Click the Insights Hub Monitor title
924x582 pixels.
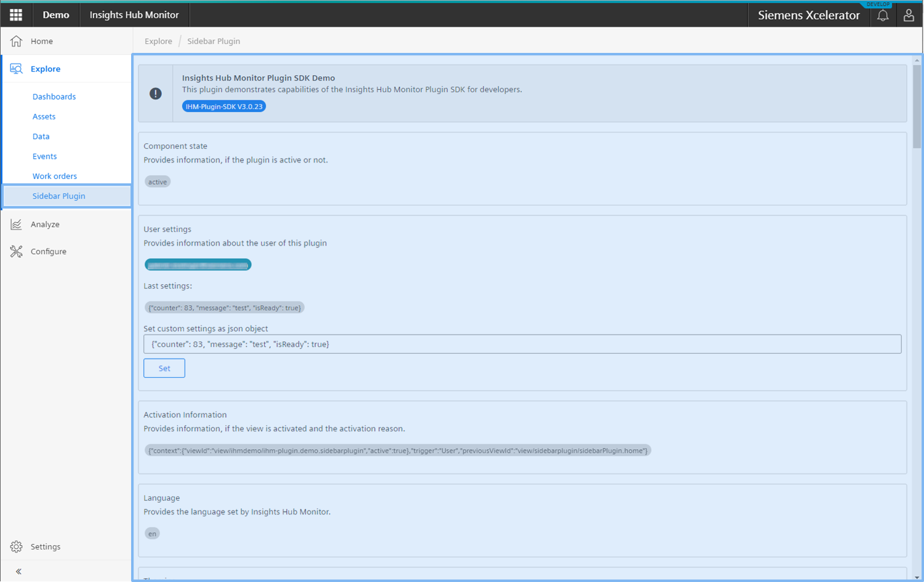[134, 15]
